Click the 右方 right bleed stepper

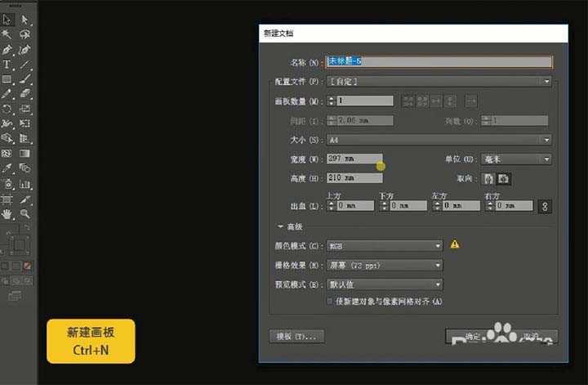click(x=490, y=206)
